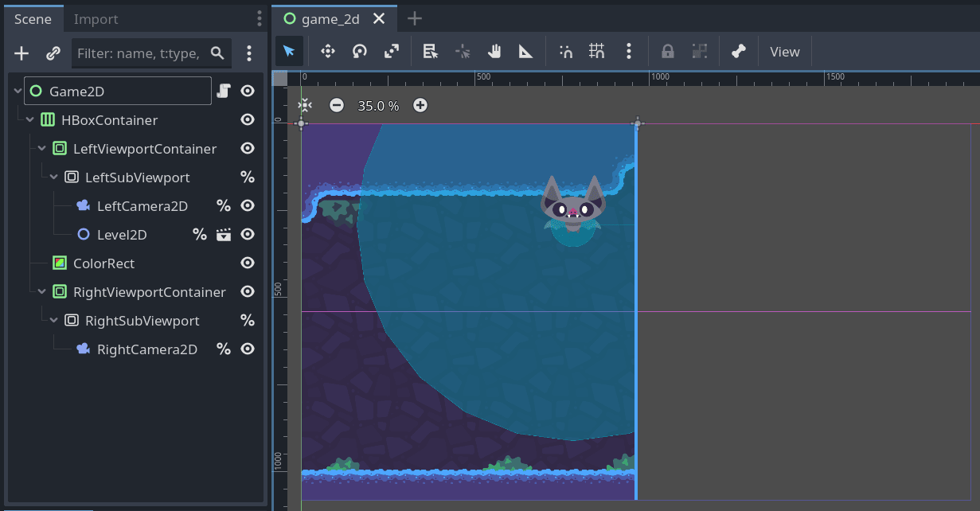Viewport: 980px width, 511px height.
Task: Toggle visibility of LeftCamera2D
Action: click(x=248, y=206)
